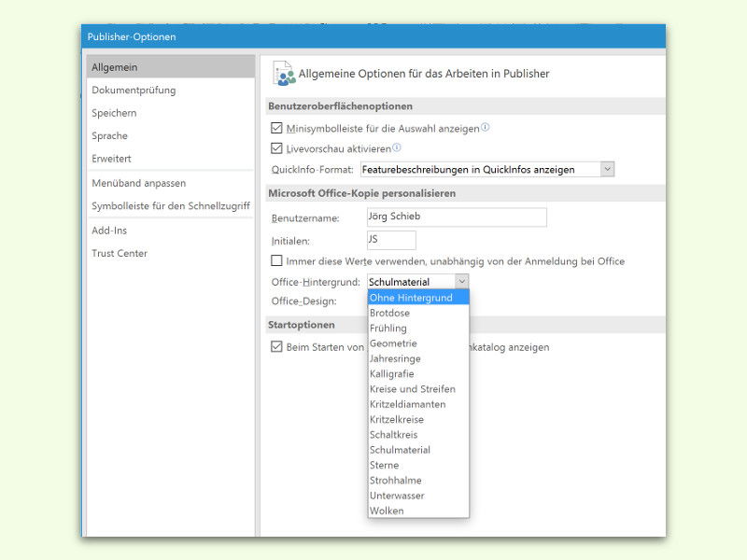This screenshot has width=747, height=560.
Task: Click info icon beside Minisymbolleiste option
Action: click(x=485, y=127)
